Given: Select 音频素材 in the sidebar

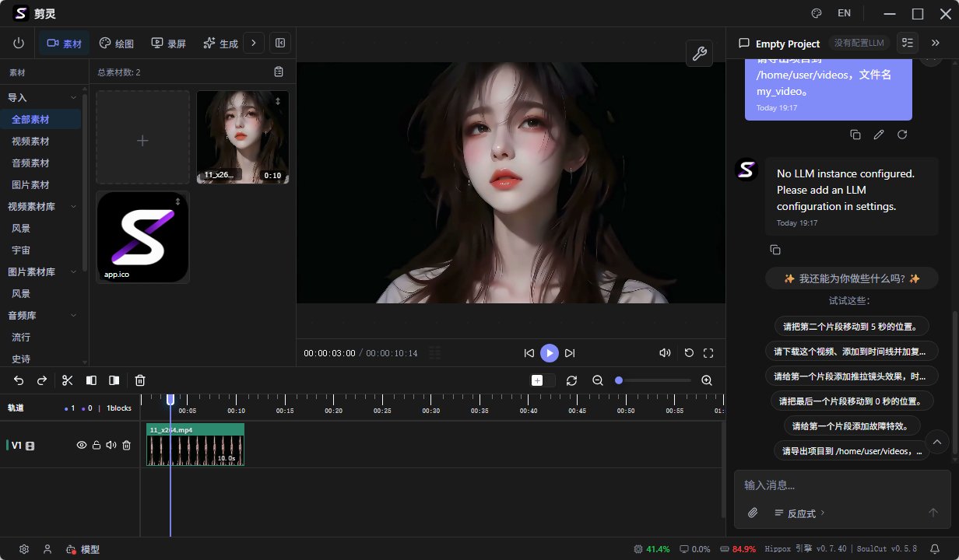Looking at the screenshot, I should tap(40, 163).
